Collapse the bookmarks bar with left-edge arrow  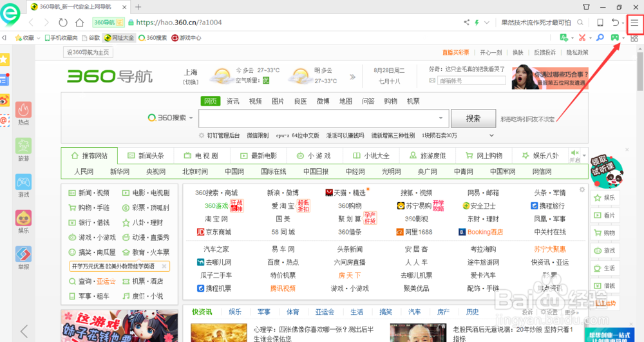tap(5, 37)
